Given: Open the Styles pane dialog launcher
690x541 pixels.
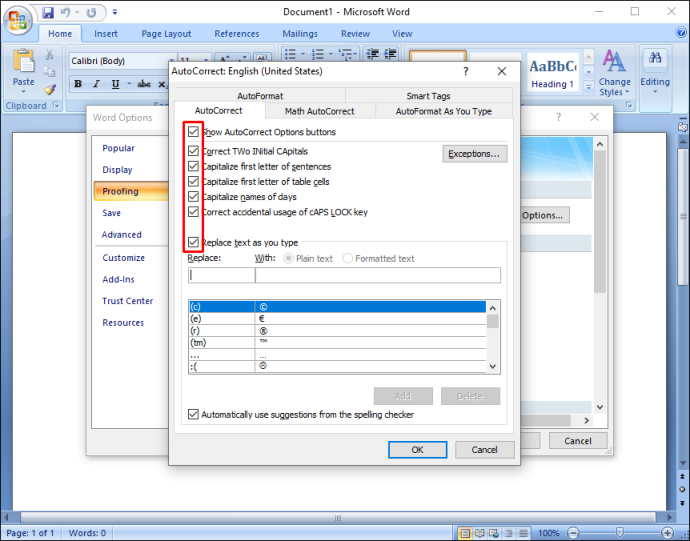Looking at the screenshot, I should pos(629,105).
